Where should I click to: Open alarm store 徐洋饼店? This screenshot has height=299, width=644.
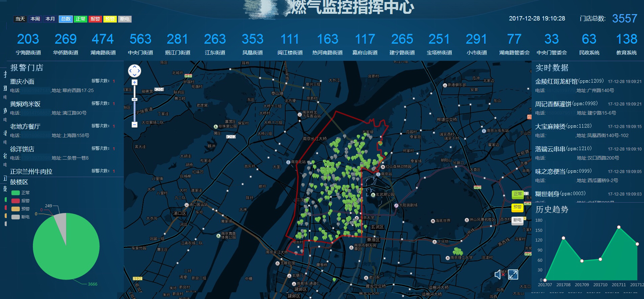pyautogui.click(x=22, y=149)
